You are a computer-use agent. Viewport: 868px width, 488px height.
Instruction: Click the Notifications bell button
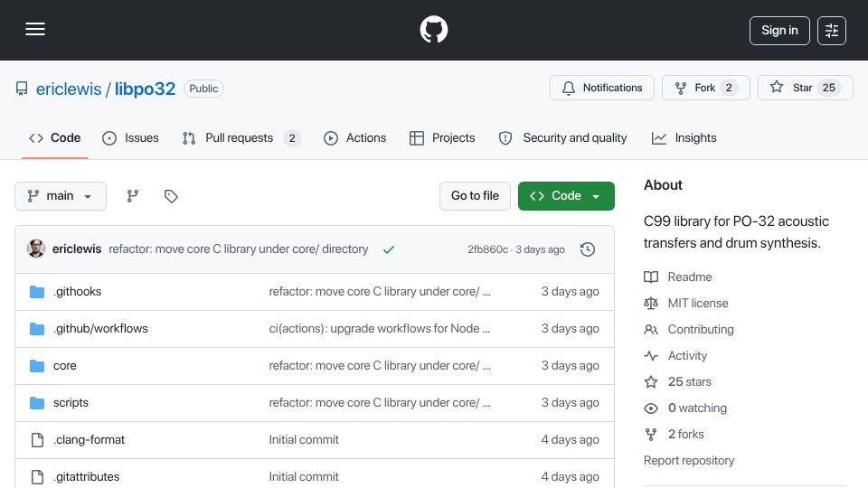[602, 88]
